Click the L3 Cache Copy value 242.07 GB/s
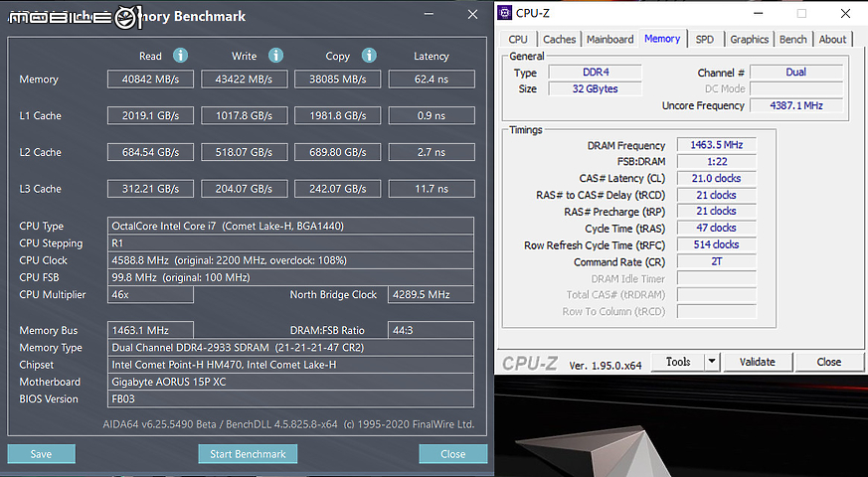 coord(338,189)
